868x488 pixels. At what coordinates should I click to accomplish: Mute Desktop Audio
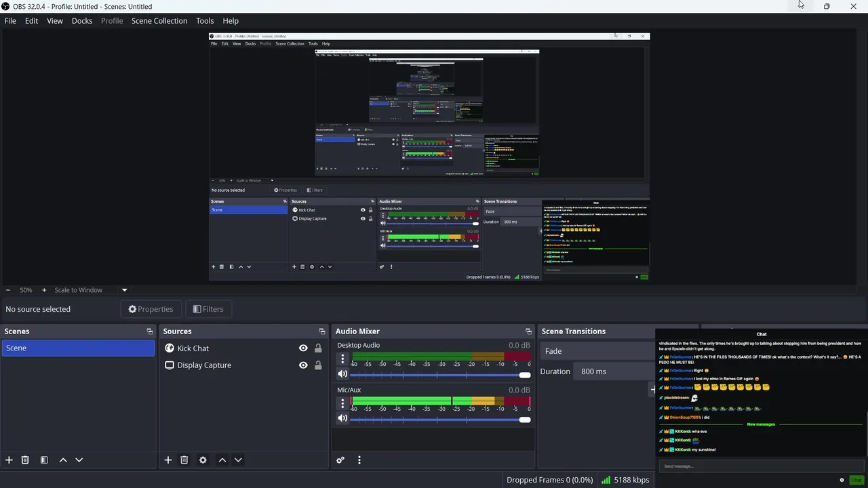click(x=342, y=373)
